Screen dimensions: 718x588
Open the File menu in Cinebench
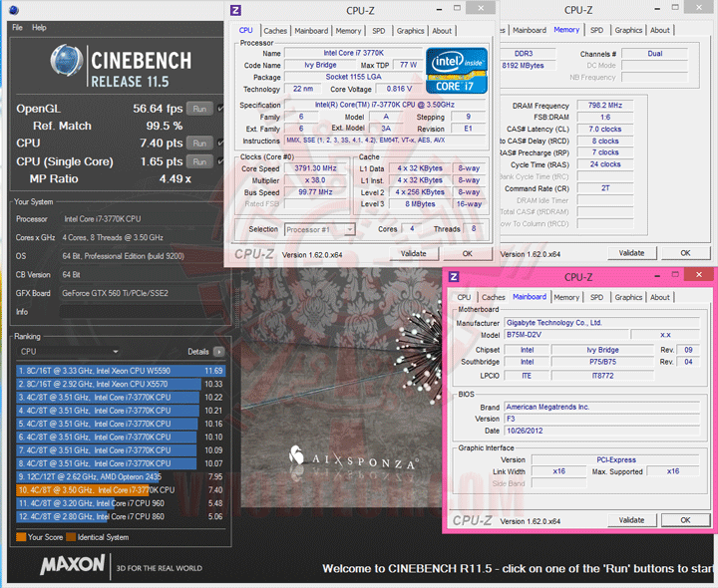17,28
